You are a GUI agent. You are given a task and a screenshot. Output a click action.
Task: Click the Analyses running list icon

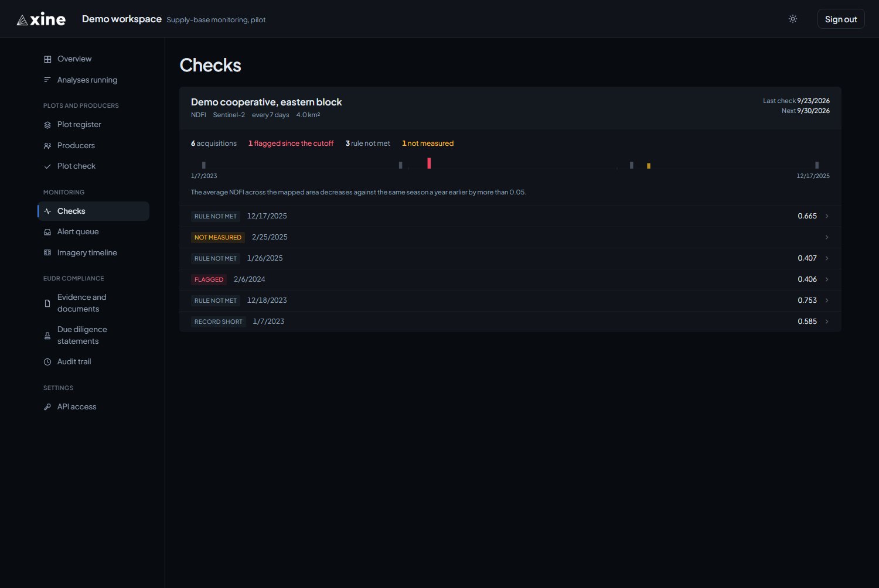[x=47, y=80]
